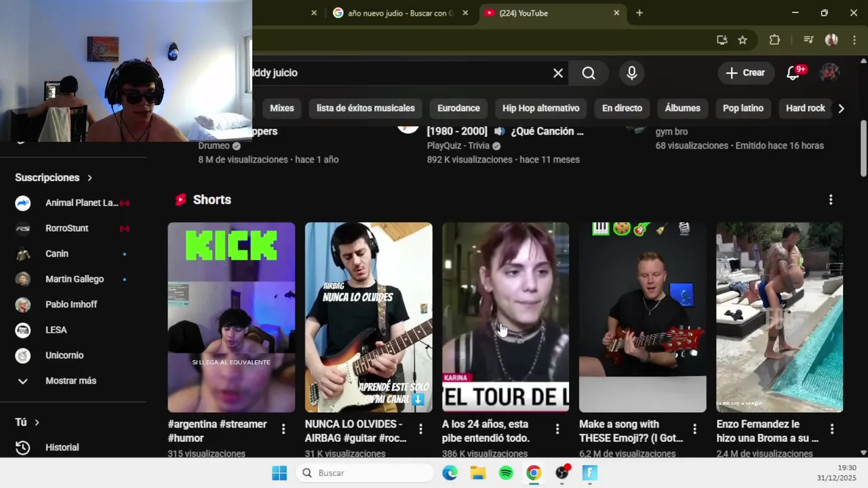
Task: Open File Explorer from taskbar
Action: (x=478, y=473)
